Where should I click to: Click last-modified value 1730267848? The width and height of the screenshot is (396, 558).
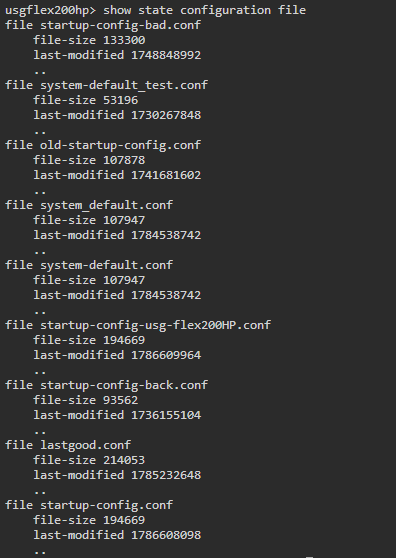click(x=166, y=115)
